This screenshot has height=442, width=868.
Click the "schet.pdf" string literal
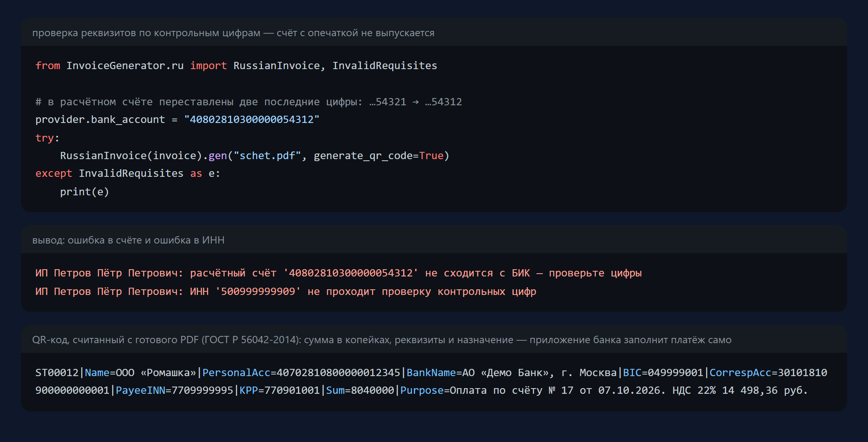[267, 156]
